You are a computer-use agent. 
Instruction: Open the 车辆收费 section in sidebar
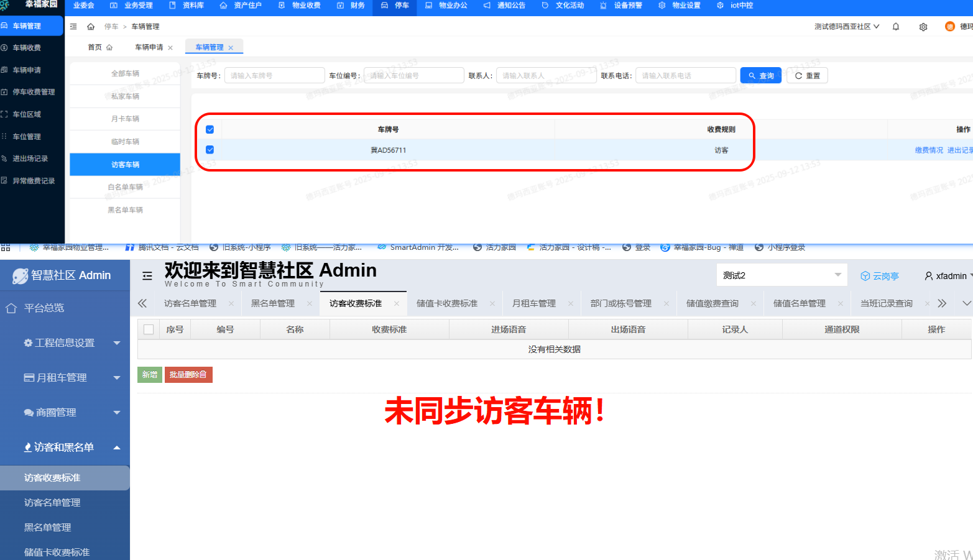click(x=32, y=47)
